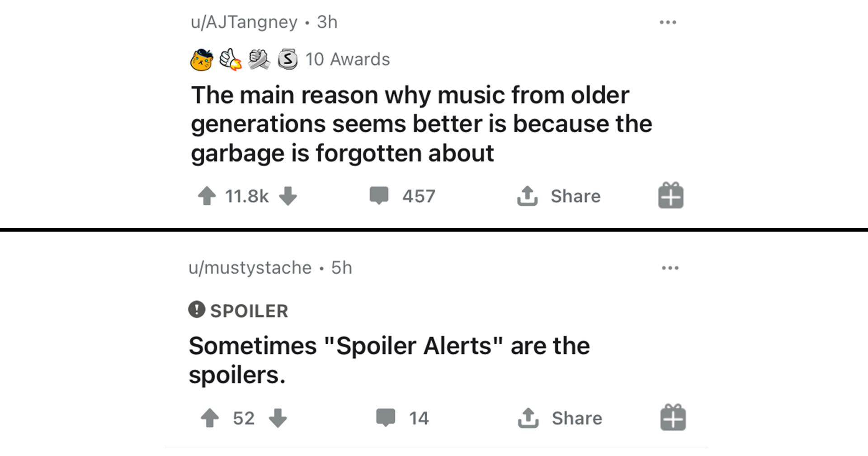868x456 pixels.
Task: Open more options for mustystache's post
Action: pos(670,268)
